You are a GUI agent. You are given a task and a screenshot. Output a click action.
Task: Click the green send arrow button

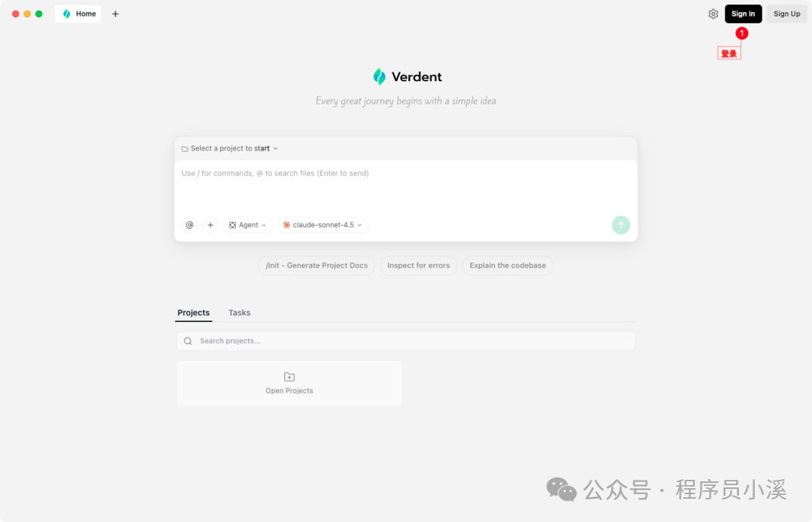pos(621,225)
